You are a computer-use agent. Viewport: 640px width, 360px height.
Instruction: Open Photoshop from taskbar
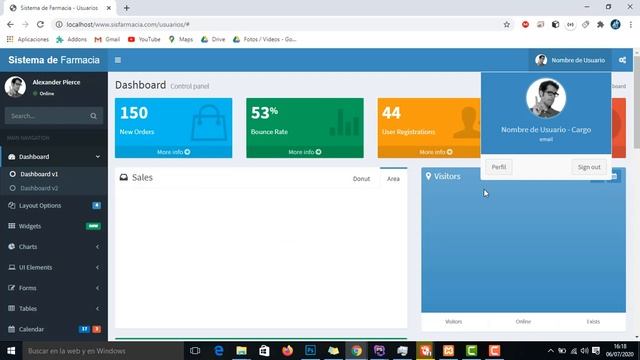310,351
